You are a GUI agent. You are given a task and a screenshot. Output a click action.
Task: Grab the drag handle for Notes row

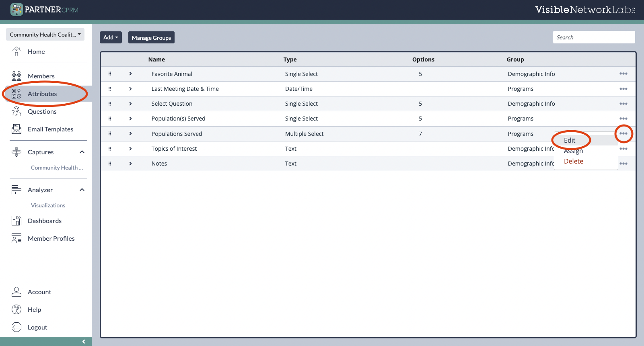tap(110, 164)
